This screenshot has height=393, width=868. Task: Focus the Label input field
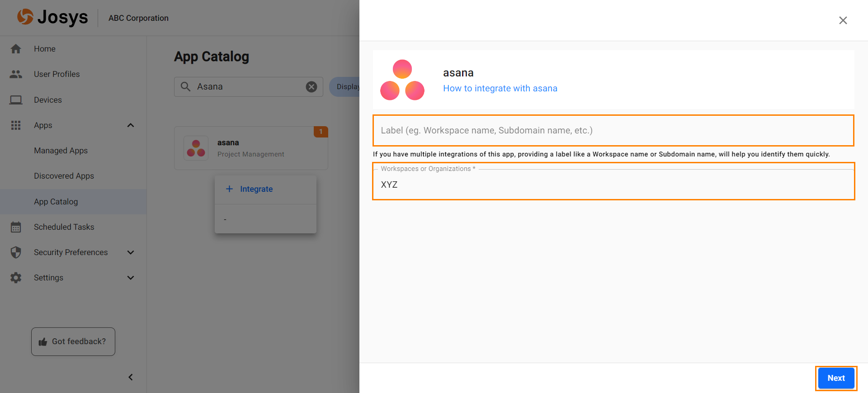613,130
